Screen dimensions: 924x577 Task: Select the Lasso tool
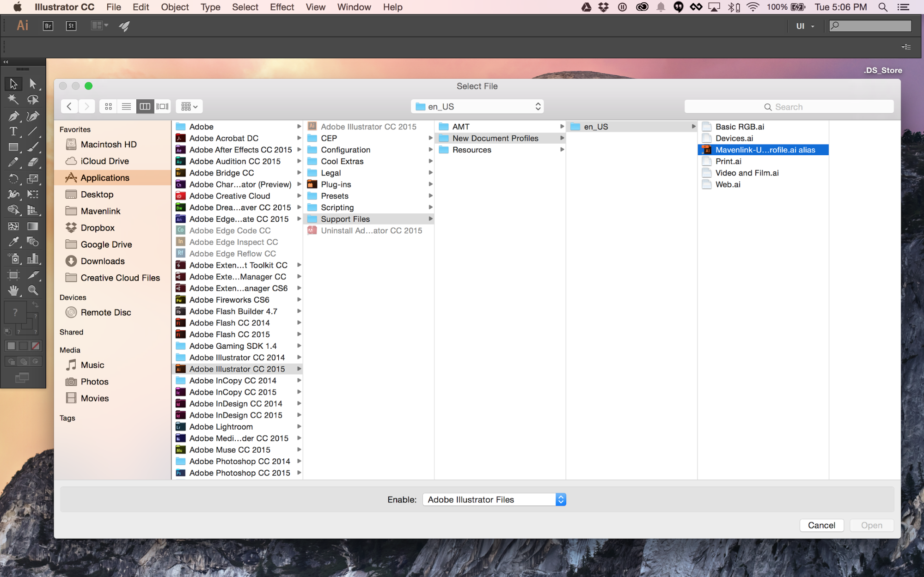(x=33, y=99)
